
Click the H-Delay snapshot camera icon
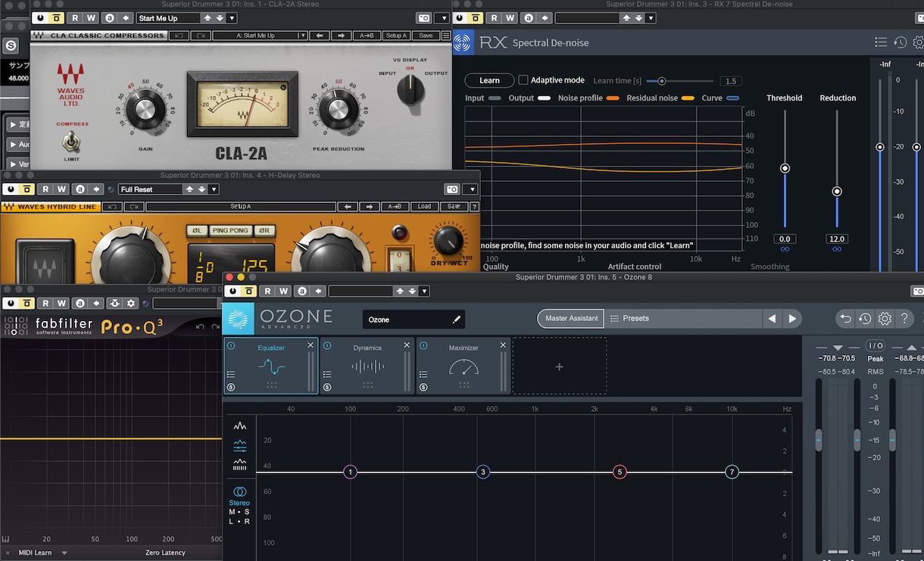pos(452,189)
